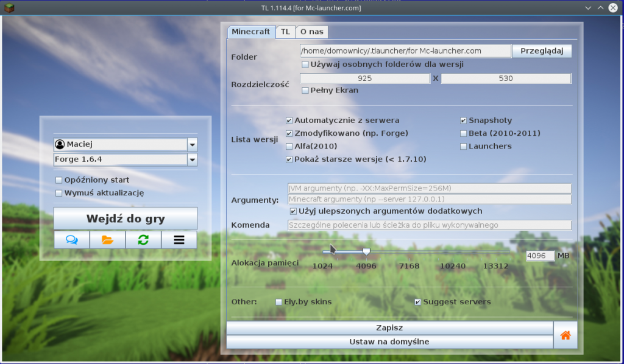
Task: Click the resolution width field 925
Action: pyautogui.click(x=365, y=79)
